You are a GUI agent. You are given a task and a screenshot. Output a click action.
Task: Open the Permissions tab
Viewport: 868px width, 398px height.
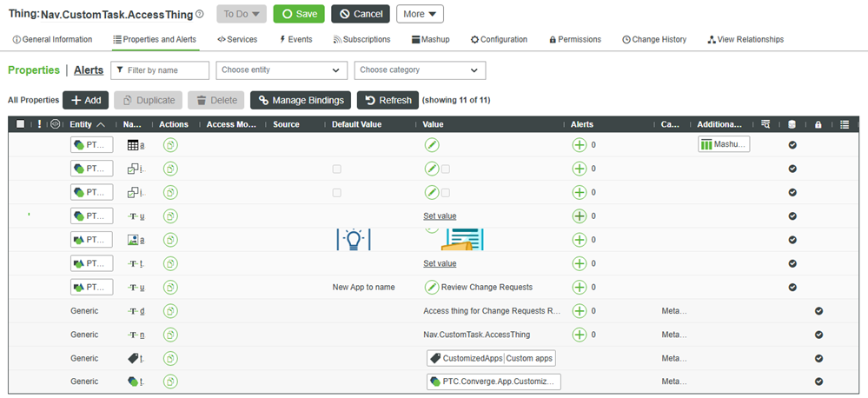pyautogui.click(x=574, y=39)
